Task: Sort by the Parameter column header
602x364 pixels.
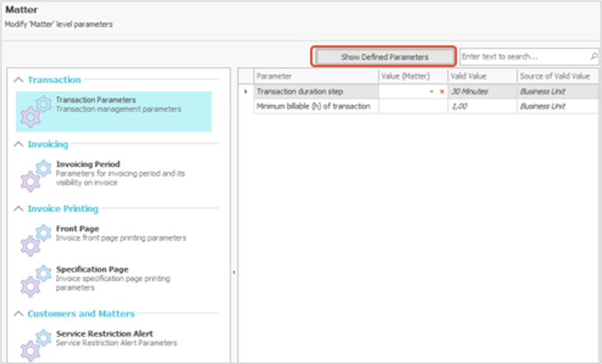Action: pyautogui.click(x=316, y=76)
